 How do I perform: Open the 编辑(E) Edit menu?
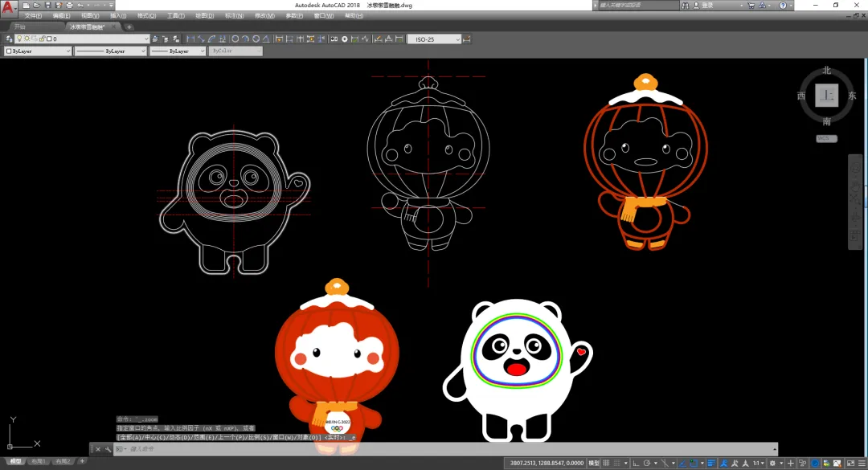coord(61,15)
